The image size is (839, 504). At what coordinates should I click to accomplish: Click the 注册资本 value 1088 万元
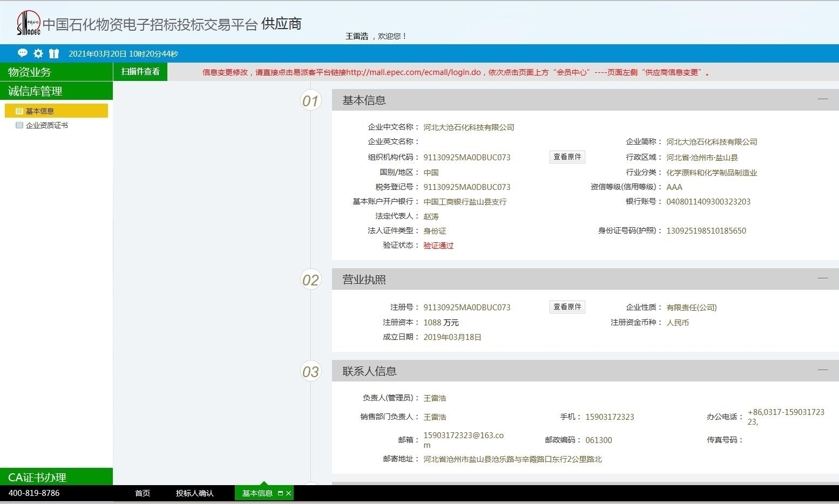[441, 323]
